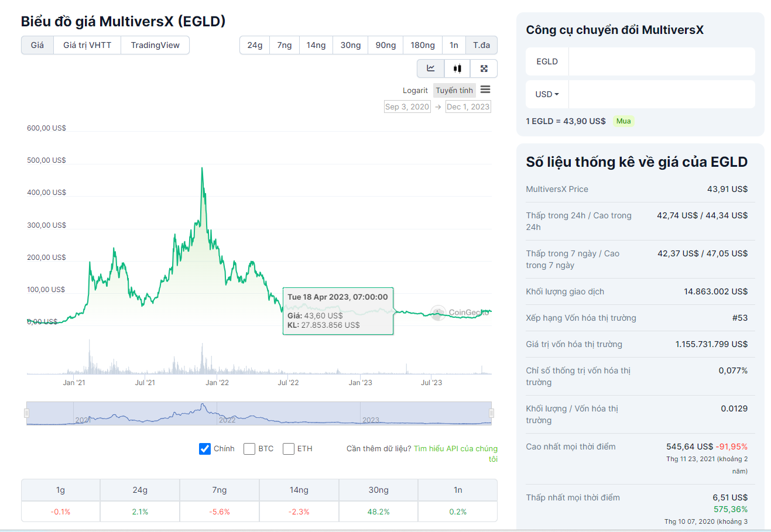Click 1 EGLD = 43,90 US$ rate text
The width and height of the screenshot is (771, 532).
click(566, 121)
